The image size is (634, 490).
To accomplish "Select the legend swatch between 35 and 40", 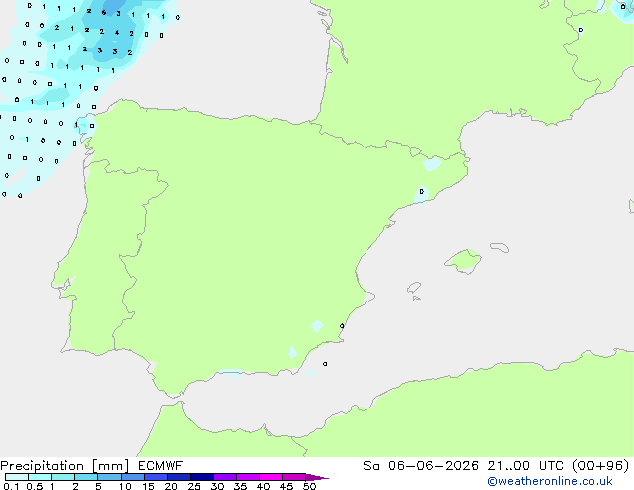I will [x=248, y=477].
